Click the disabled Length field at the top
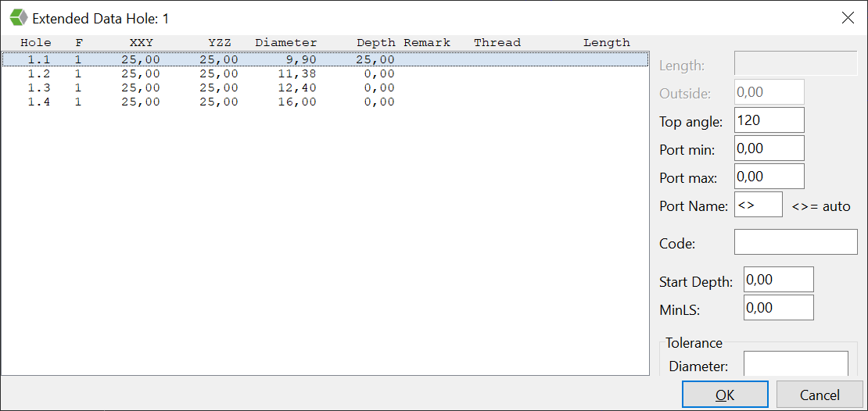Image resolution: width=868 pixels, height=411 pixels. click(x=795, y=63)
